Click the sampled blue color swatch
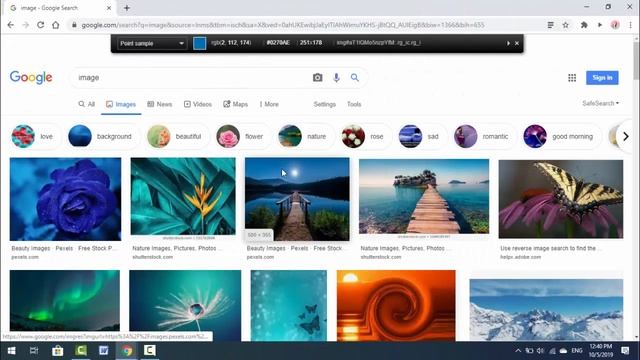This screenshot has height=360, width=640. (x=199, y=43)
